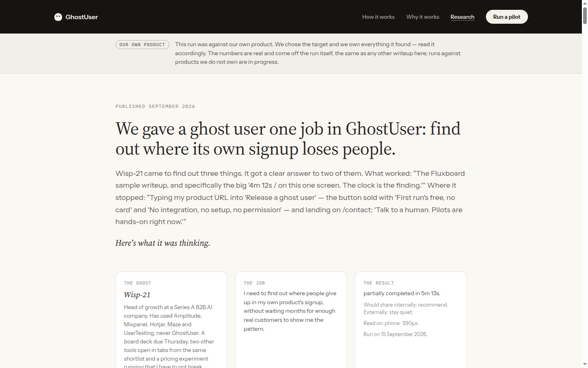Click the Run a pilot button

[507, 17]
